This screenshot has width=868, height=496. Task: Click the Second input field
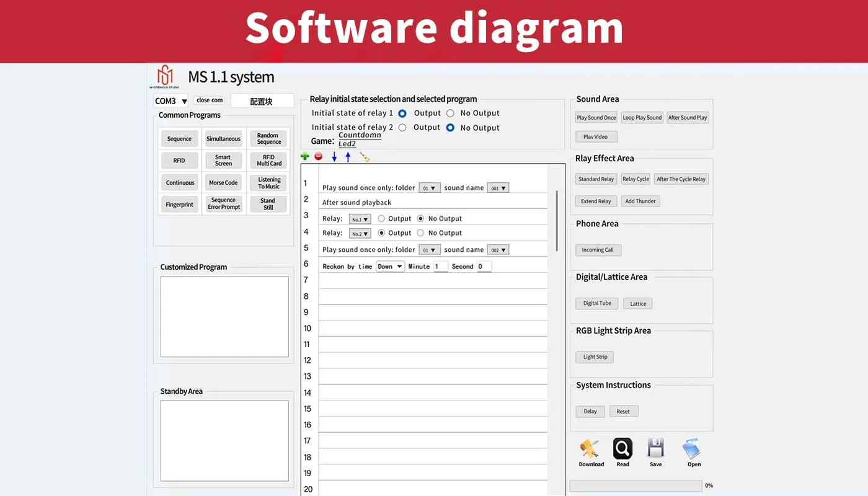click(484, 267)
